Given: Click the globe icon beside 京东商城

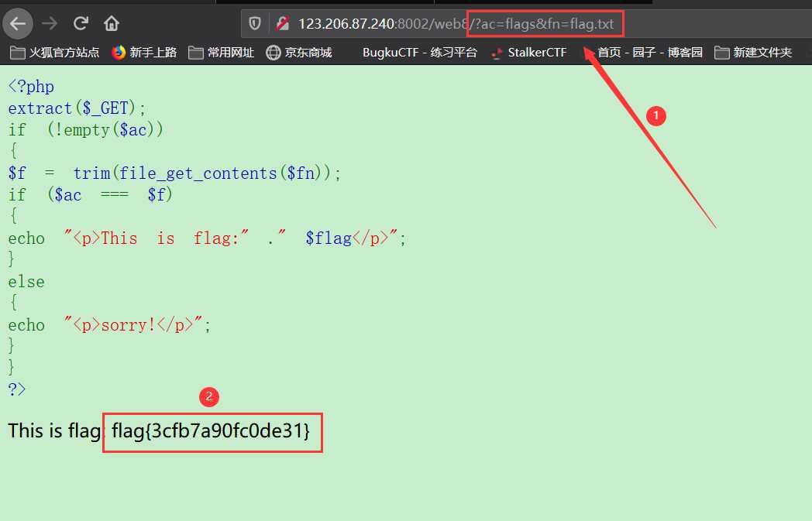Looking at the screenshot, I should (273, 53).
